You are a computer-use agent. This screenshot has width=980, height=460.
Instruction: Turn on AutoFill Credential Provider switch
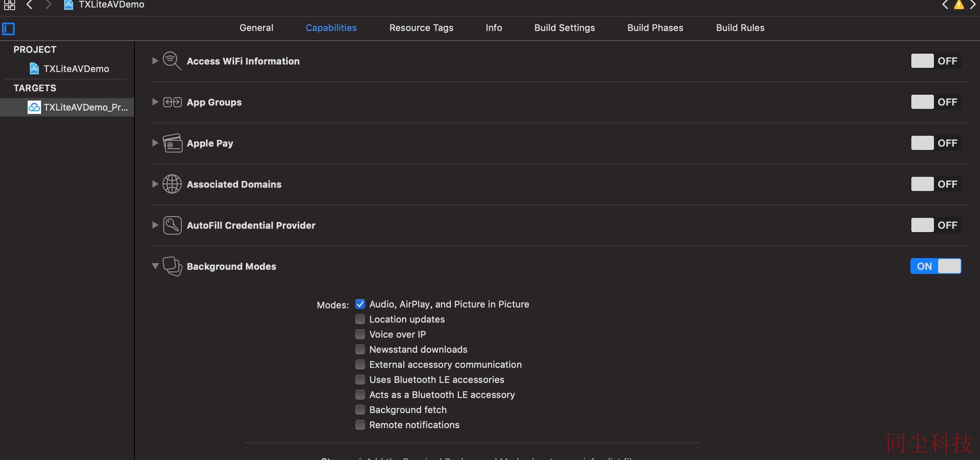click(x=936, y=225)
